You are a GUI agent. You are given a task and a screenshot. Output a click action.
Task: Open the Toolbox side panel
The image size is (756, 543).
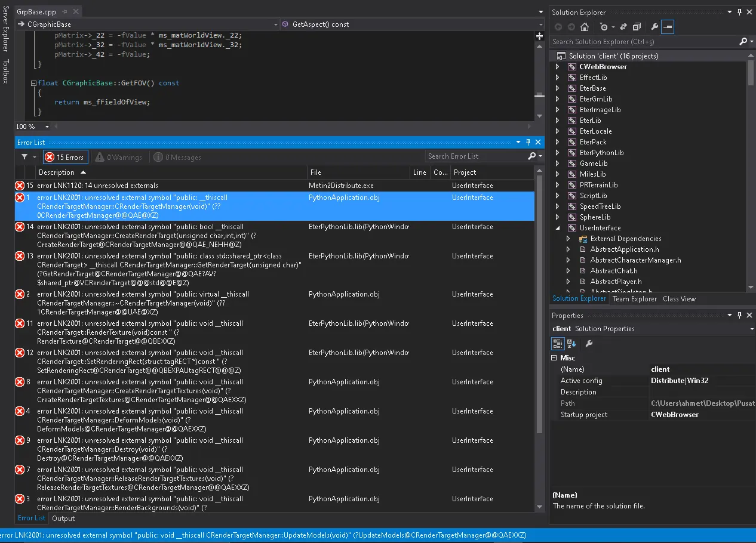point(6,70)
